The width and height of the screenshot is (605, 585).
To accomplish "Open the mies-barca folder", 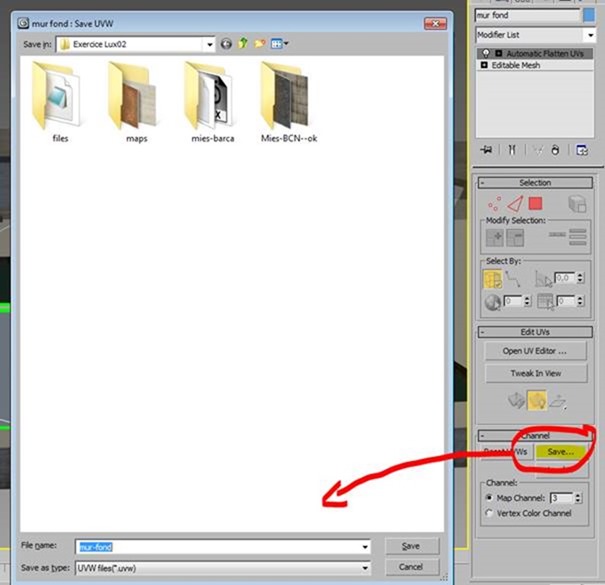I will point(212,98).
